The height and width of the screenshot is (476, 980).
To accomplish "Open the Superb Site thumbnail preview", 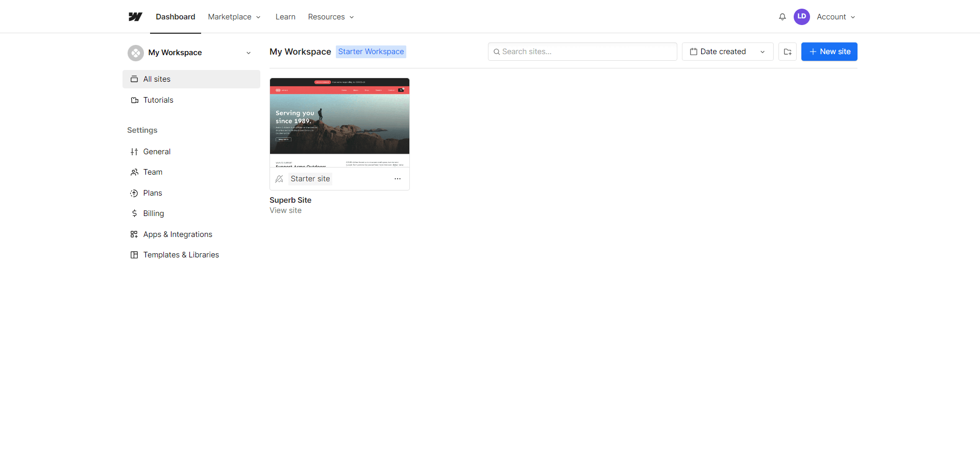I will point(339,123).
